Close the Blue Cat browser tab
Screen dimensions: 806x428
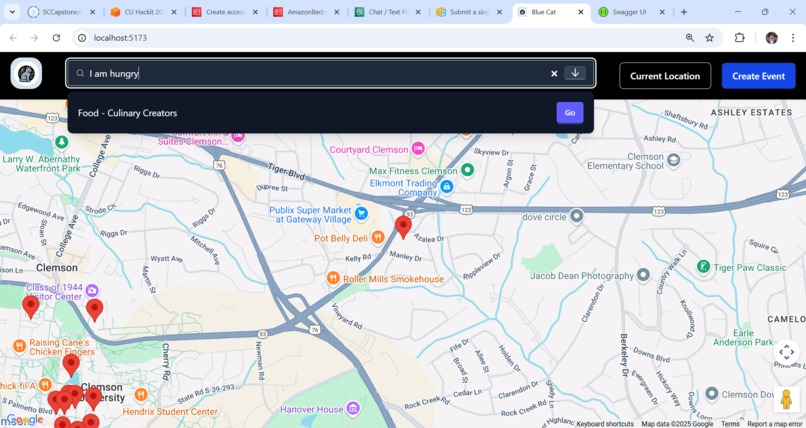coord(580,12)
